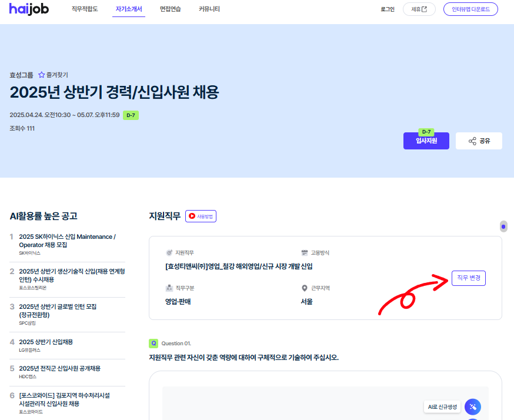Apply with the 입사지원 button
The image size is (514, 420).
(x=426, y=141)
